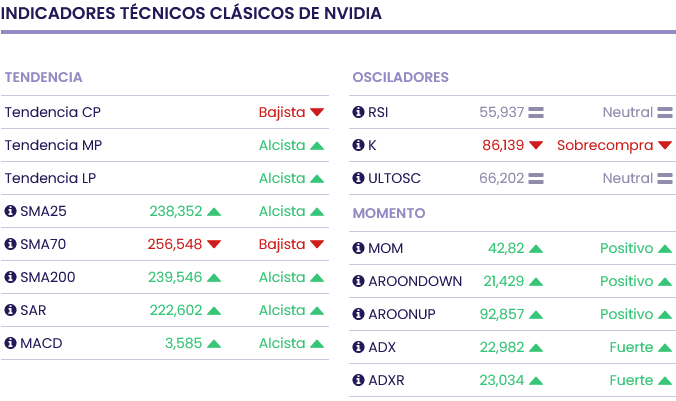
Task: Click the OSCILADORES section heading
Action: tap(400, 77)
